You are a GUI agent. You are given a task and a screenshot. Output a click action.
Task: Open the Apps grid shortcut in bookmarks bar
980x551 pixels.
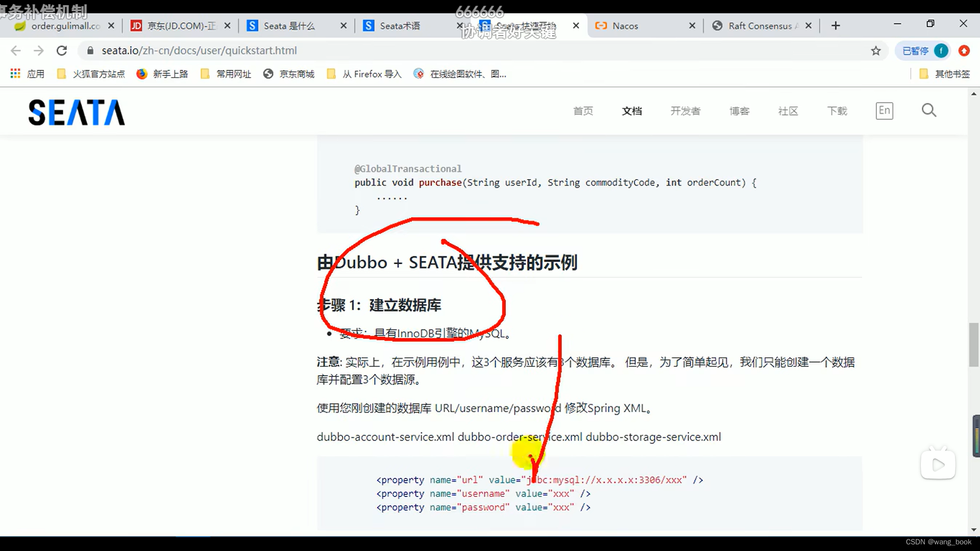click(x=28, y=74)
